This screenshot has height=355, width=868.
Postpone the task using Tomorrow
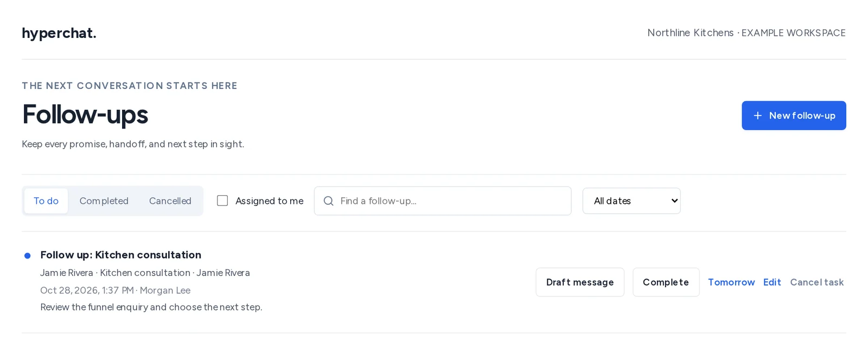(x=731, y=282)
